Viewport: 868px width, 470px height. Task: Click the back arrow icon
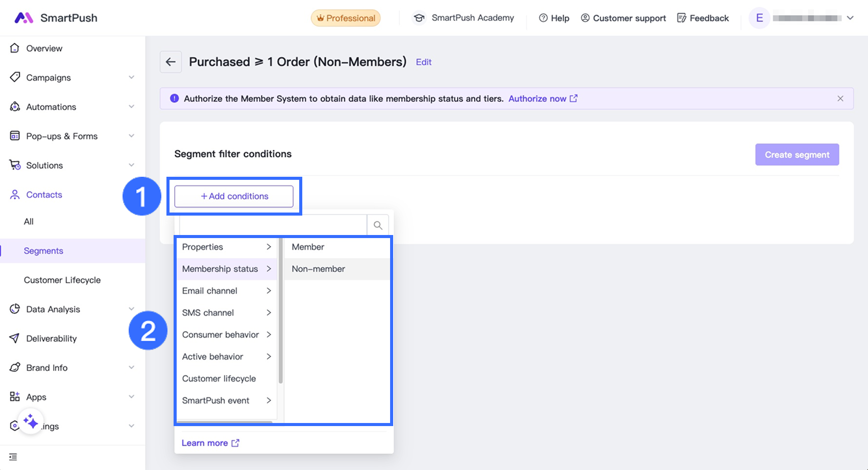tap(171, 62)
